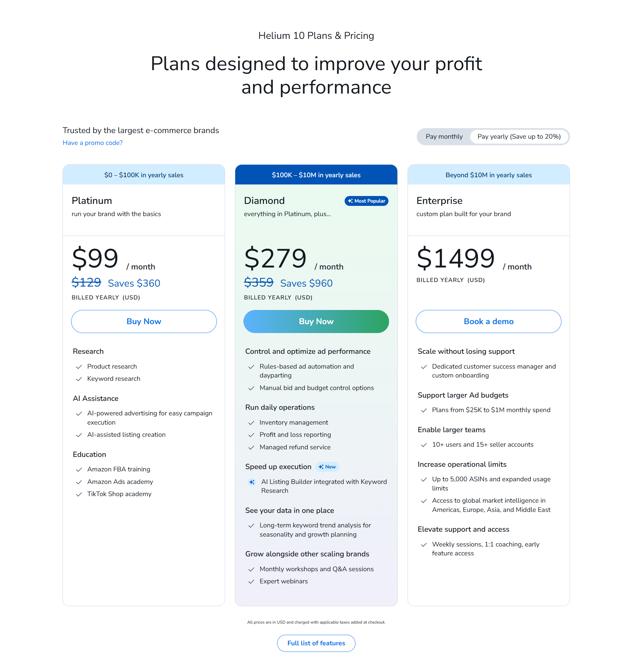The width and height of the screenshot is (626, 672).
Task: Click the checkmark next to Expert webinars
Action: point(251,581)
